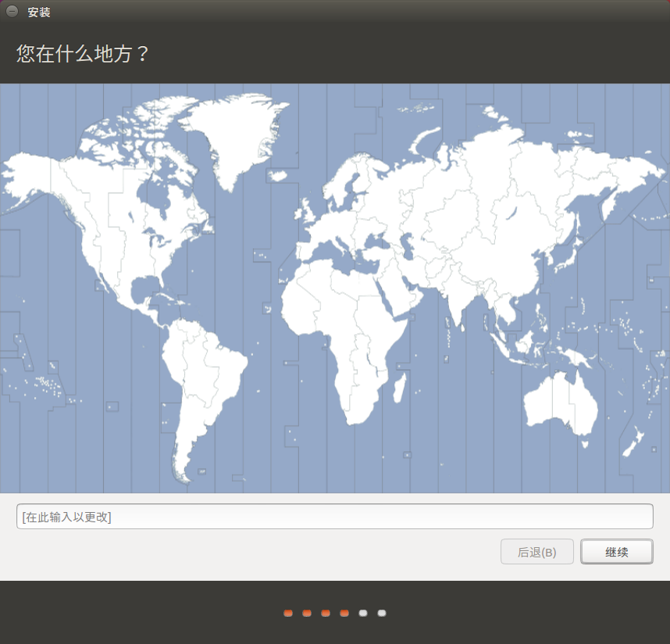The width and height of the screenshot is (670, 644).
Task: Click the circular button on the title bar
Action: coord(11,11)
